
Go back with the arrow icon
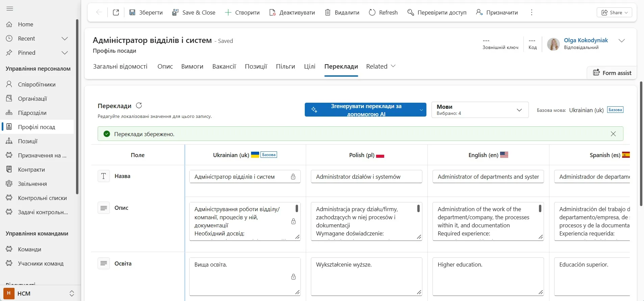pos(99,12)
